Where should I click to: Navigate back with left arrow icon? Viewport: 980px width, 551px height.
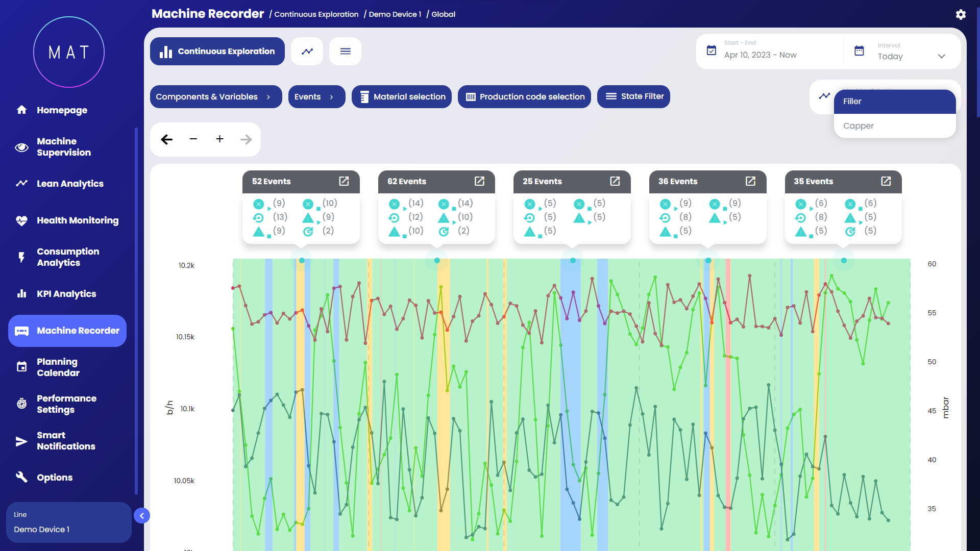point(166,139)
